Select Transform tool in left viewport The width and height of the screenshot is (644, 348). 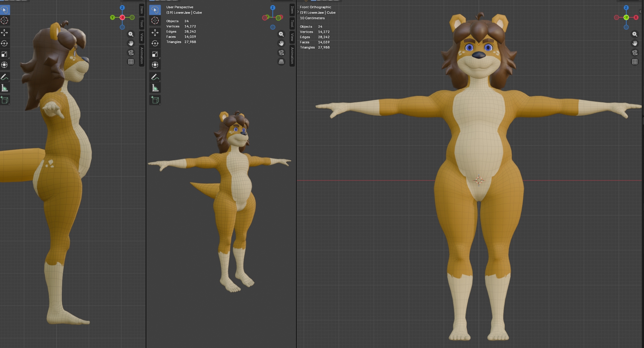(x=5, y=65)
